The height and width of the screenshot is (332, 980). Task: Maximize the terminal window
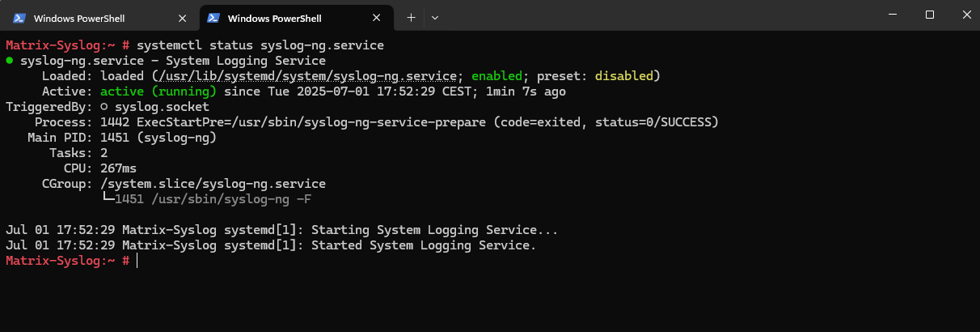click(x=930, y=15)
